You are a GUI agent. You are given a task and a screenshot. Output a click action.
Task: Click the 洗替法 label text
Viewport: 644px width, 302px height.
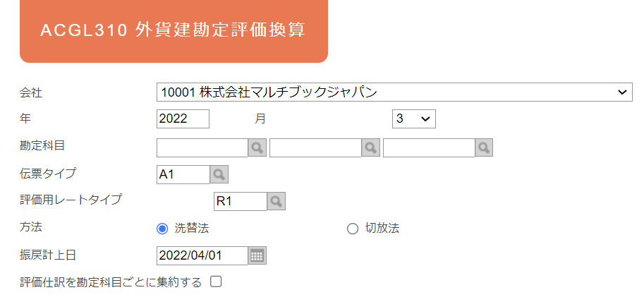pos(192,229)
